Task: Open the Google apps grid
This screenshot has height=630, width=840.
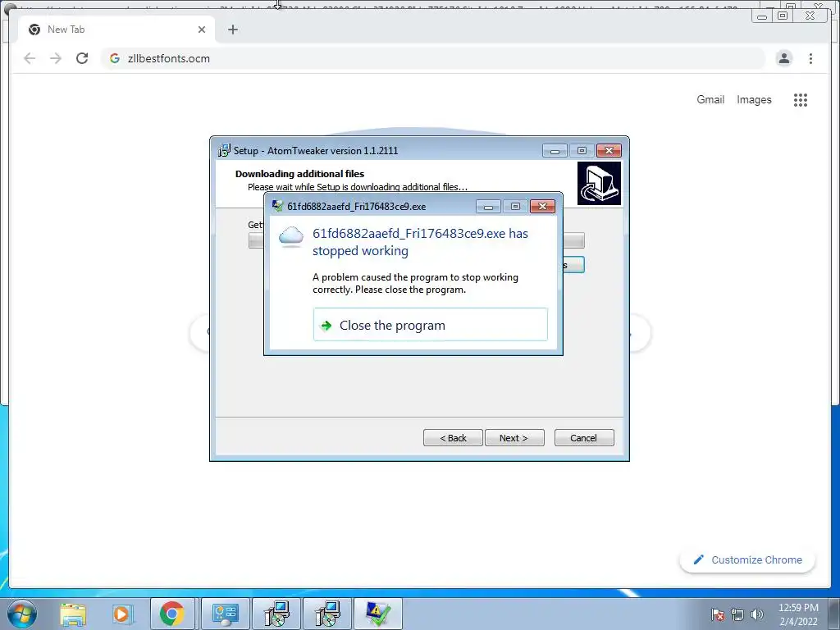Action: tap(801, 99)
